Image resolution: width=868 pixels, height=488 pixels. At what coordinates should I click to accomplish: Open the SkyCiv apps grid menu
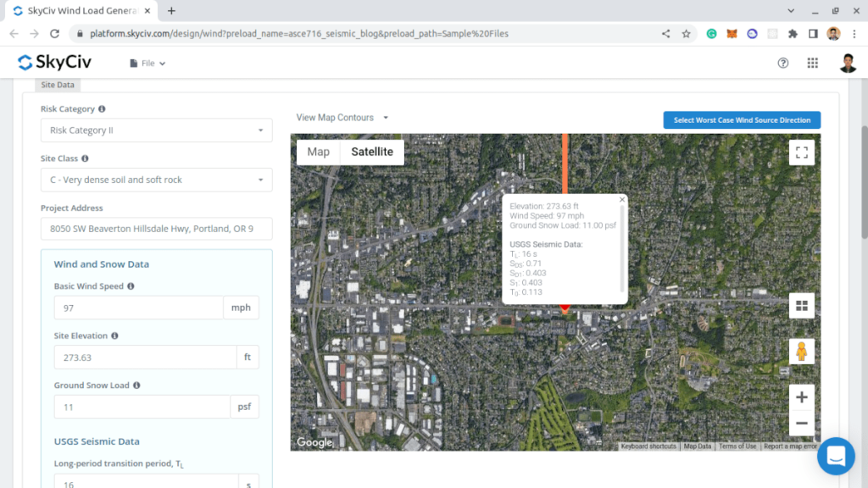coord(813,63)
